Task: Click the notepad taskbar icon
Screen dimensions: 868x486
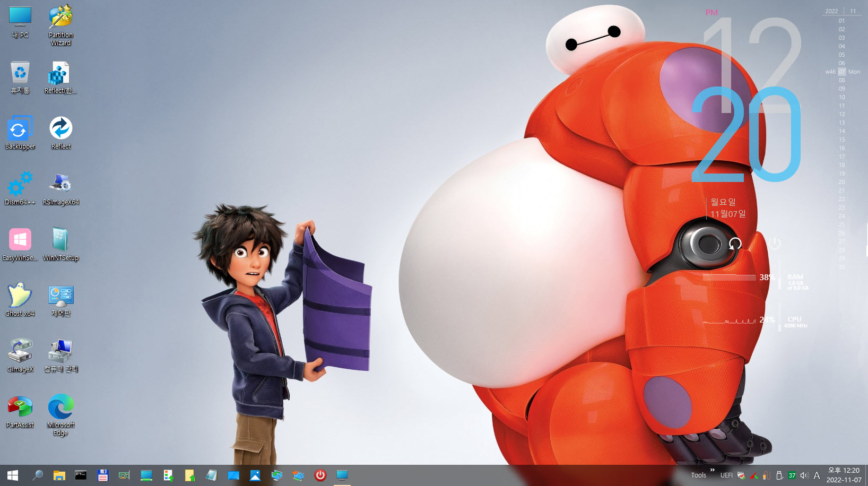Action: click(x=211, y=475)
